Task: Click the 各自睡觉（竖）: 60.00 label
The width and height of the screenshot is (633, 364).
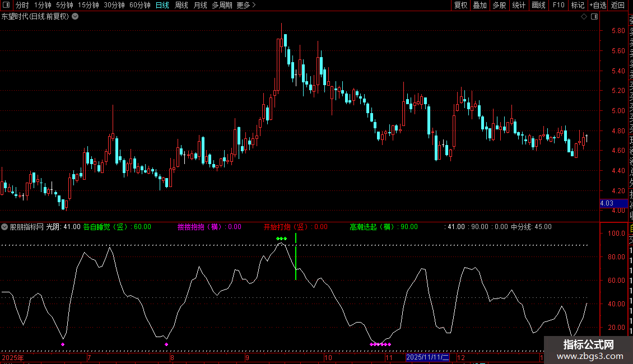Action: click(117, 227)
